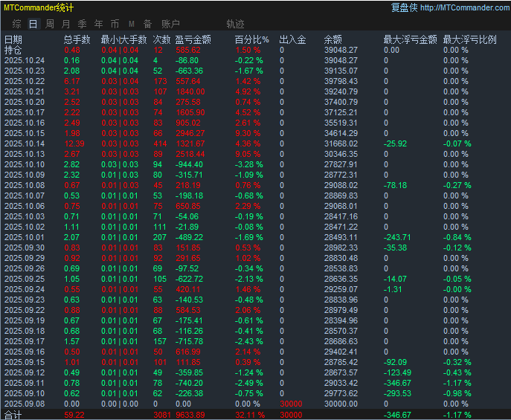Click profit value 1840.00
This screenshot has height=420, width=511.
(190, 92)
